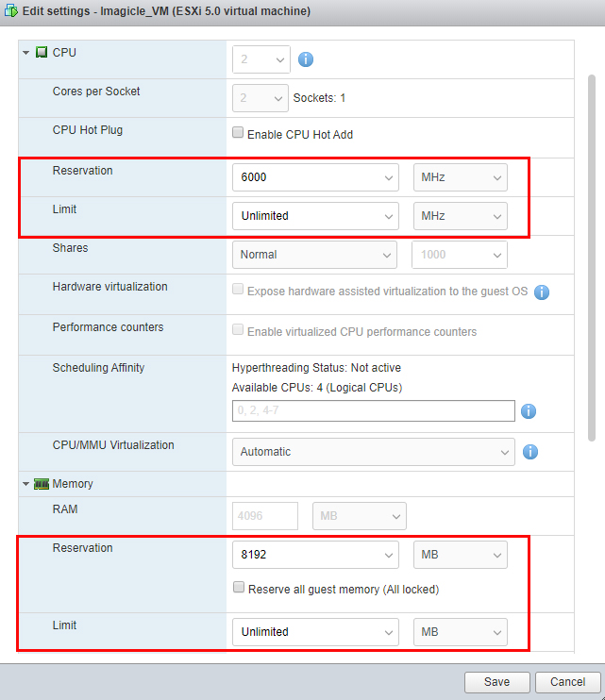Click the Save button
The height and width of the screenshot is (700, 605).
pyautogui.click(x=496, y=682)
